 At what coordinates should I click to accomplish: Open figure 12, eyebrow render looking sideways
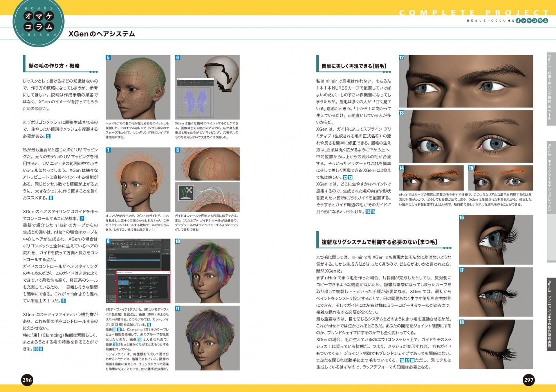pos(466,81)
